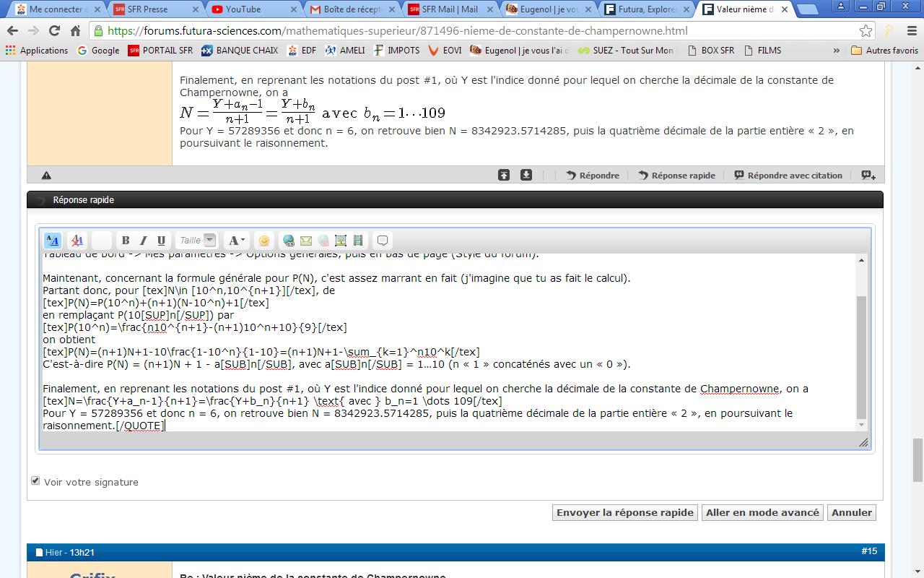Open the PORTAIL SFR bookmark

[160, 51]
